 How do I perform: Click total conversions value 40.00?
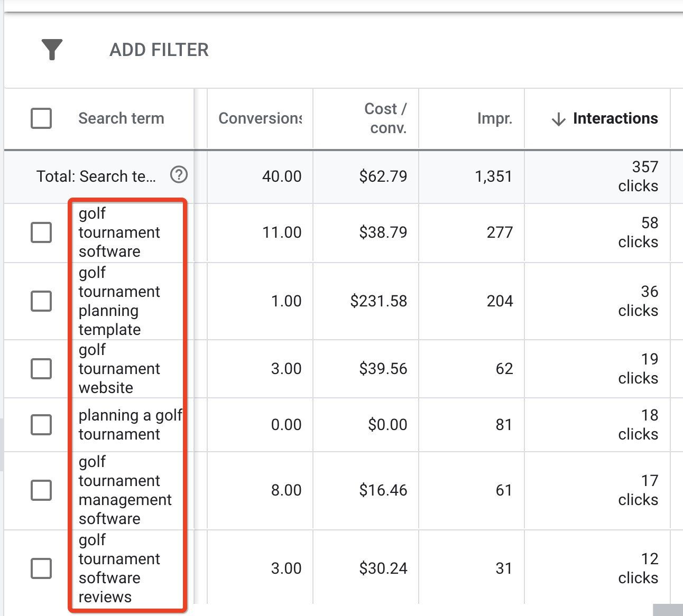282,176
